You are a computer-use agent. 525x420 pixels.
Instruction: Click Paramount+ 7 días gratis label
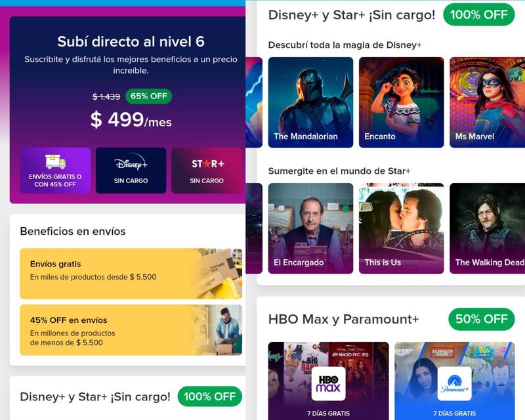(454, 413)
